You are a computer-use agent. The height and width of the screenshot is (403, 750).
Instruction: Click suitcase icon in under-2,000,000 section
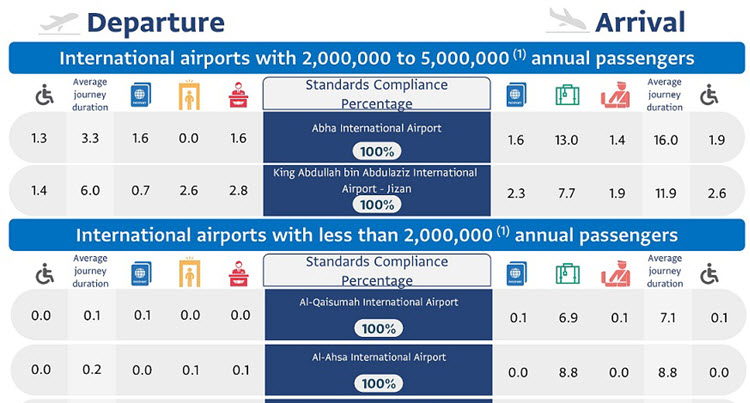(x=565, y=274)
